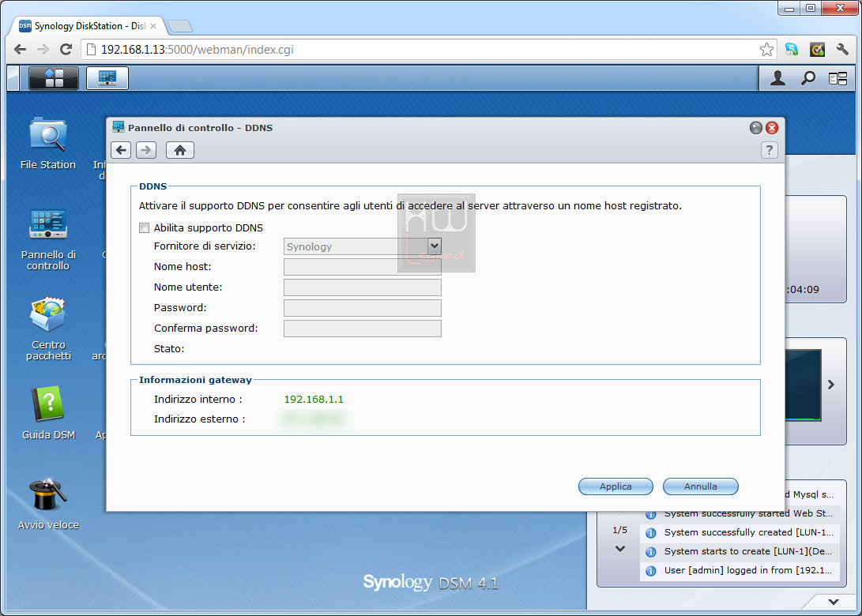Select log entry 'System successfully started Web St...'
Image resolution: width=862 pixels, height=616 pixels.
pyautogui.click(x=740, y=514)
